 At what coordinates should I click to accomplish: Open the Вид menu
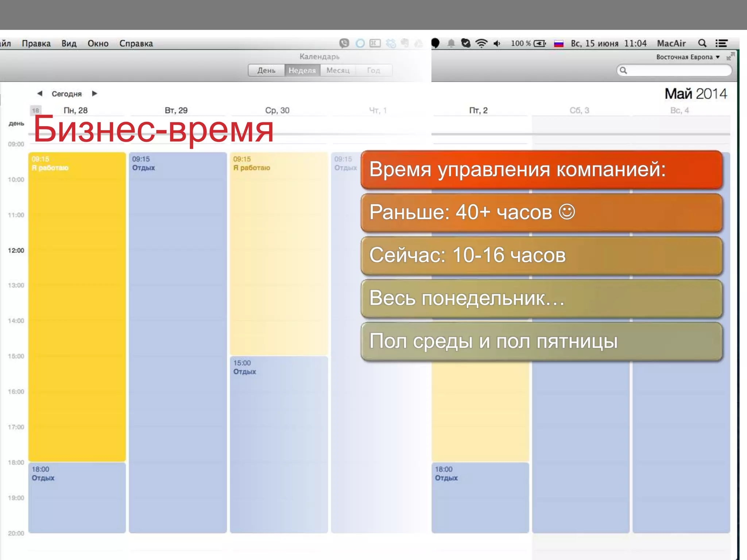[x=69, y=43]
